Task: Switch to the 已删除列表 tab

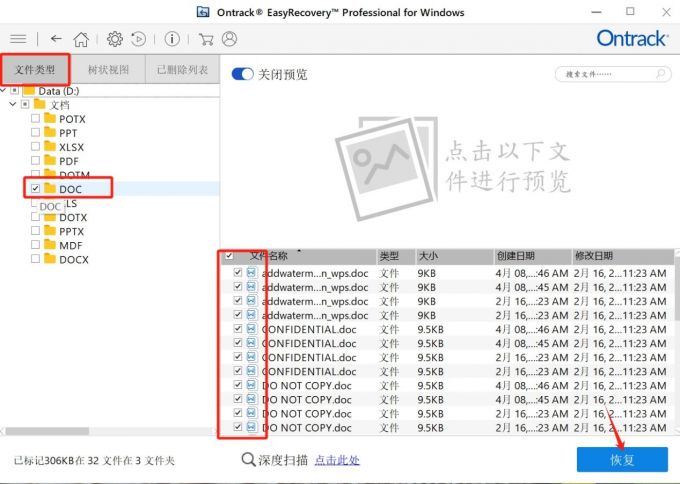Action: coord(182,70)
